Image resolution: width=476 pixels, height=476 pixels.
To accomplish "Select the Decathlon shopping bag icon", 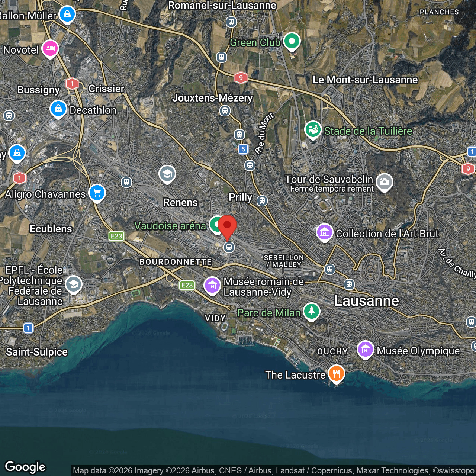I will point(58,109).
